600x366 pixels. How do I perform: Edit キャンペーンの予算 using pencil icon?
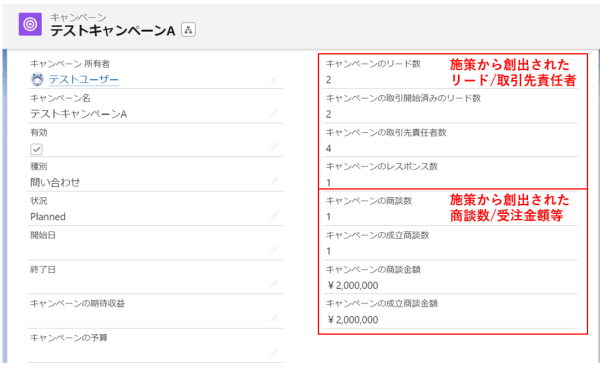(x=274, y=352)
